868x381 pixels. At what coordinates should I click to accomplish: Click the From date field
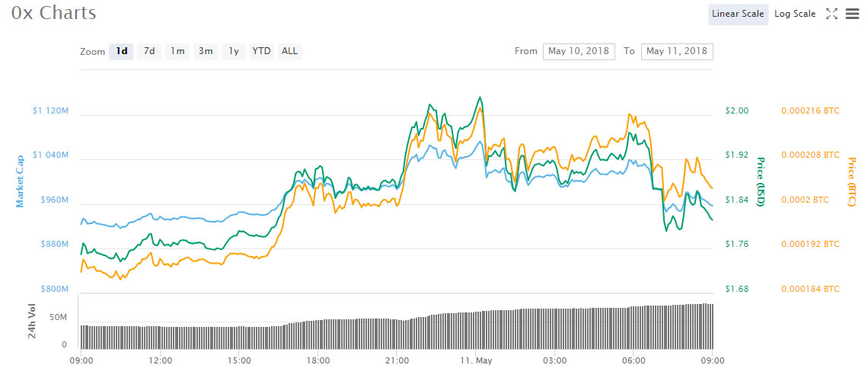pyautogui.click(x=579, y=51)
